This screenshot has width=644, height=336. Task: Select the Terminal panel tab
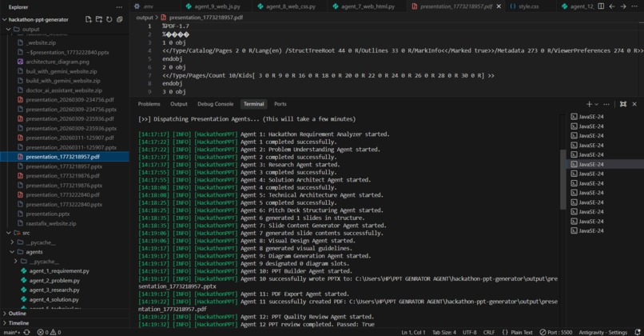click(x=254, y=104)
